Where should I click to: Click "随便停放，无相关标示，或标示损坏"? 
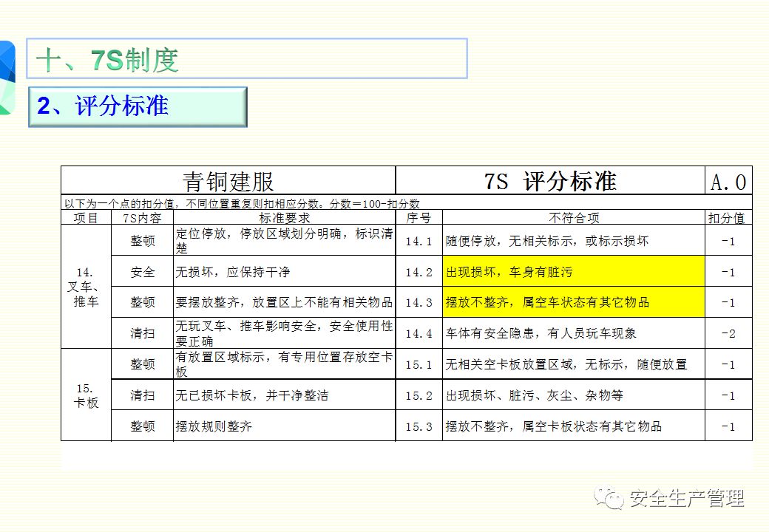[574, 241]
